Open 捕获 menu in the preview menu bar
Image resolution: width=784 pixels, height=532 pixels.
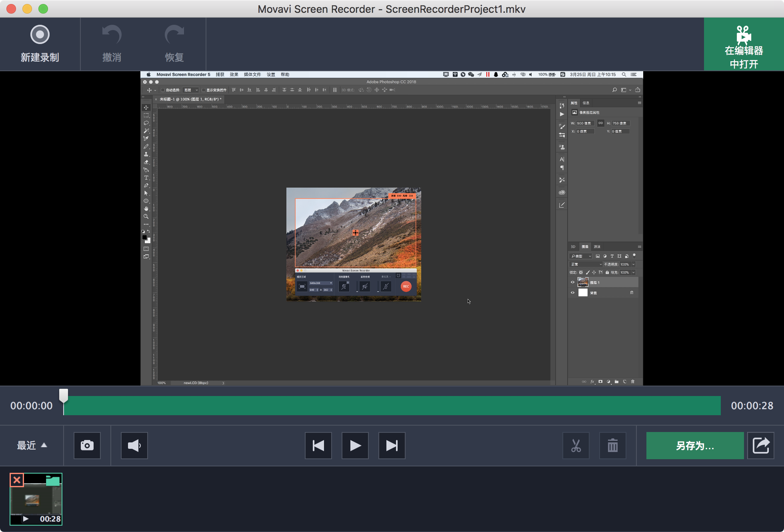[x=220, y=74]
